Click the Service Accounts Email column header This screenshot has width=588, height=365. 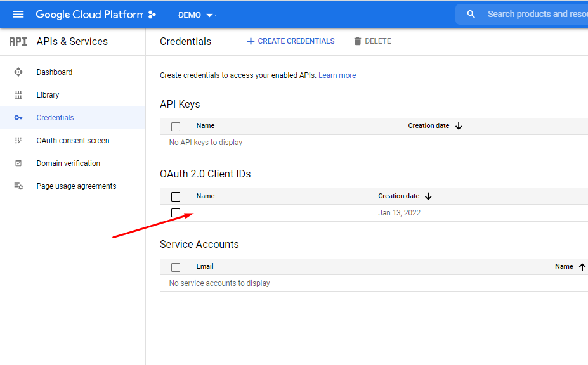(x=205, y=266)
